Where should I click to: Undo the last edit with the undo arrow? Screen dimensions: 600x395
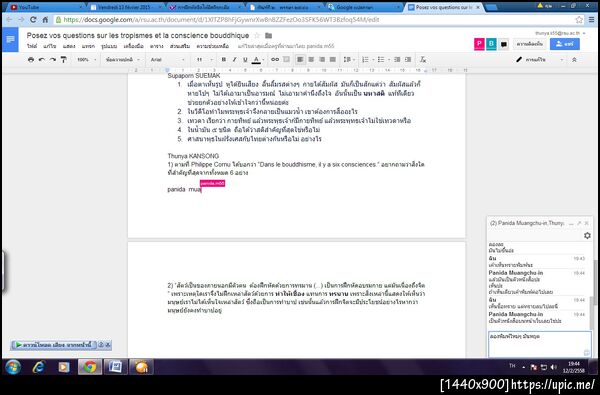[x=42, y=60]
